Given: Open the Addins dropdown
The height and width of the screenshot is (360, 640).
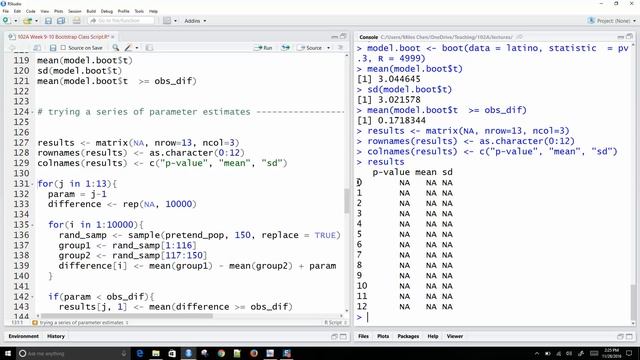Looking at the screenshot, I should coord(195,21).
